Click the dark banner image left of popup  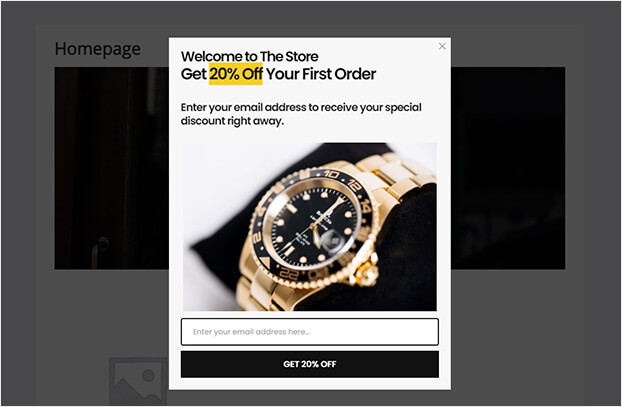click(111, 168)
